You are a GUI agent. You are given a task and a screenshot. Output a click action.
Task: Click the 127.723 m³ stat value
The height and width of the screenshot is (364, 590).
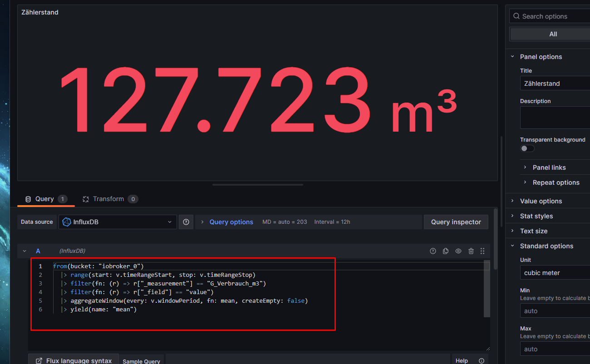point(258,99)
